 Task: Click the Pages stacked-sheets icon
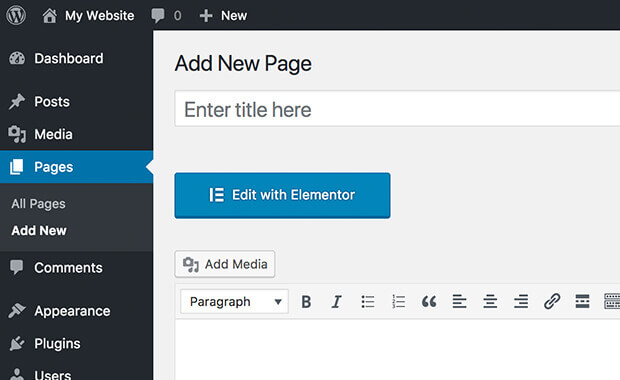coord(17,167)
